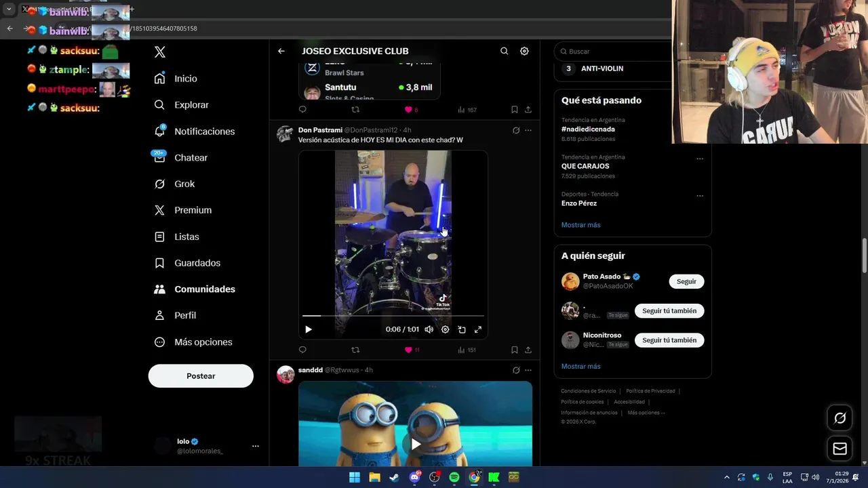Open Guardados bookmarks
The width and height of the screenshot is (868, 488).
pyautogui.click(x=188, y=263)
